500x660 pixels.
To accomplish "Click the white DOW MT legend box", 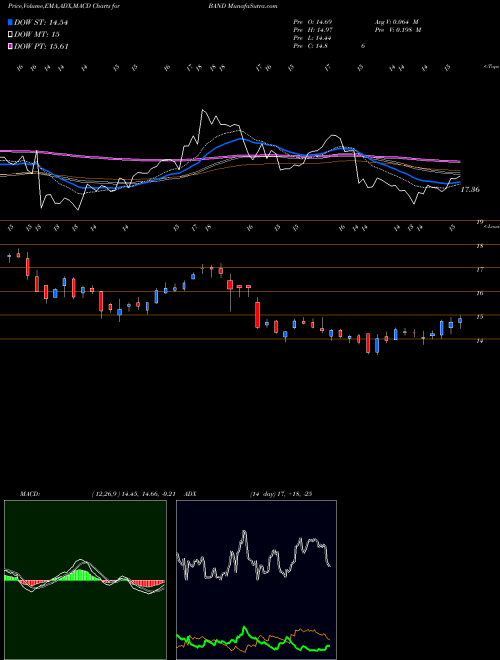I will [11, 35].
